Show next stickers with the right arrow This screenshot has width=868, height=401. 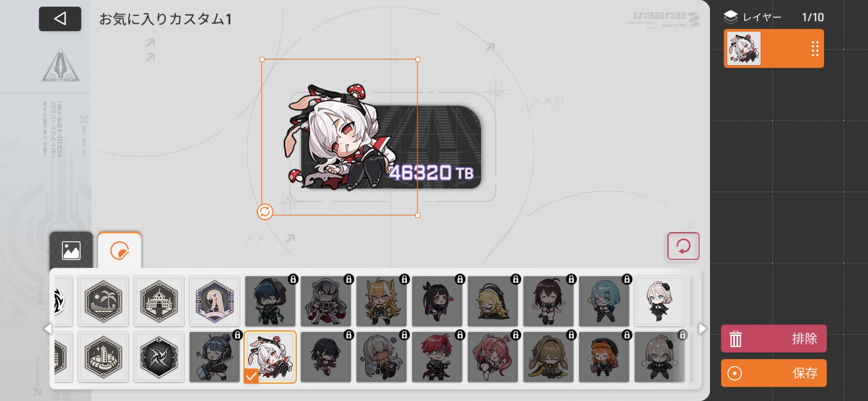(702, 329)
